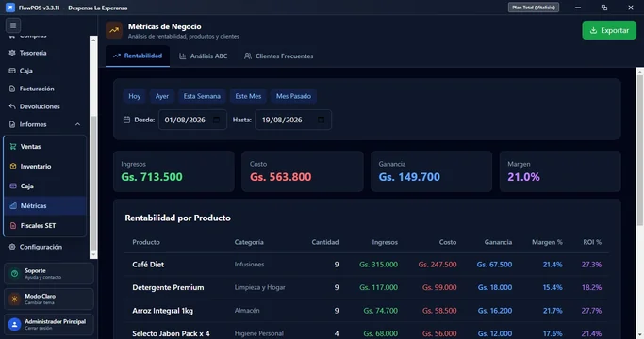Open the Desde date picker calendar icon
Screen dimensions: 644x339
(217, 120)
